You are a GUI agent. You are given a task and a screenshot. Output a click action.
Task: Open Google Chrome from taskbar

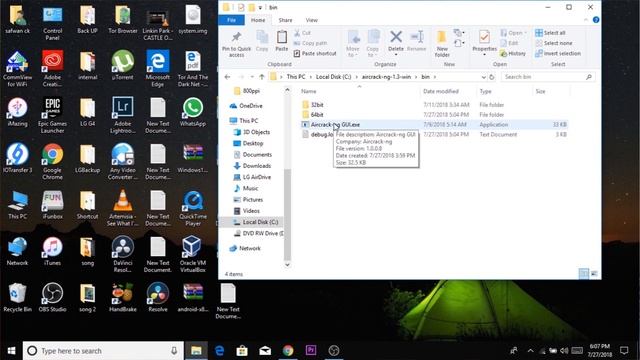point(288,351)
